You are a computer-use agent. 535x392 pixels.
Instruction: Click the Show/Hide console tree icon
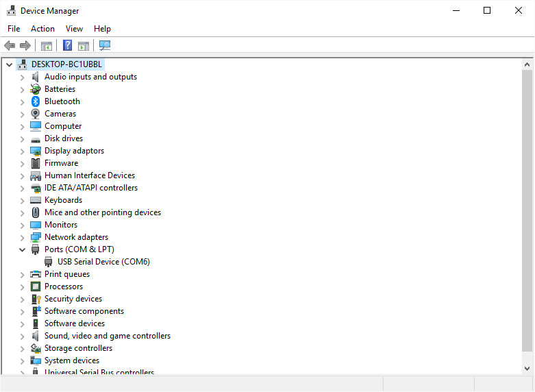(x=47, y=46)
